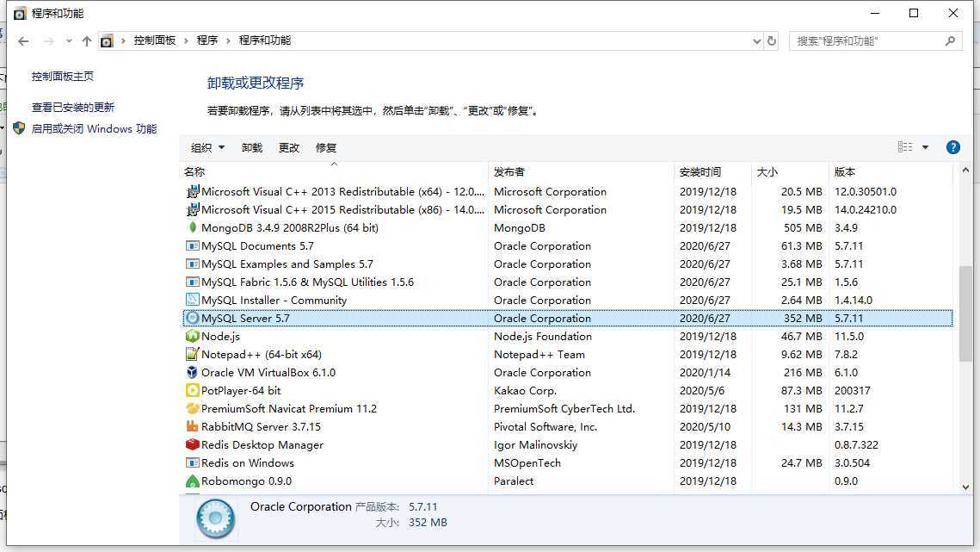980x552 pixels.
Task: Click Notepad++ Team publisher cell
Action: [539, 354]
